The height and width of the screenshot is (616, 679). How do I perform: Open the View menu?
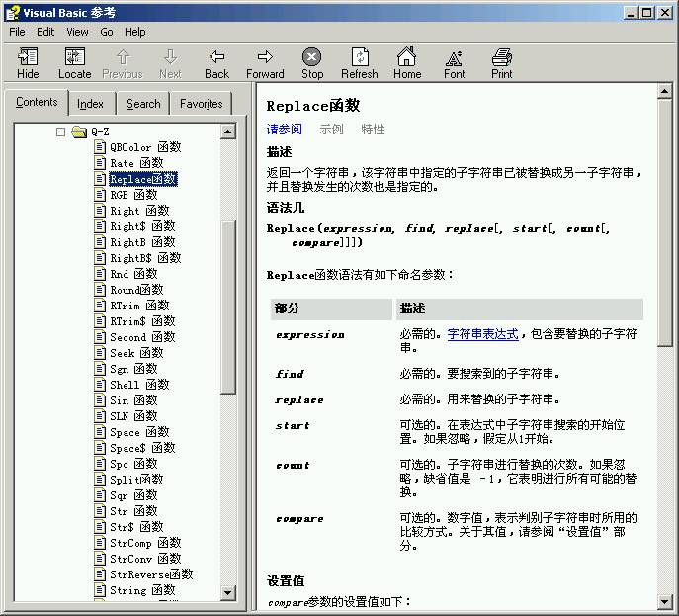[77, 32]
